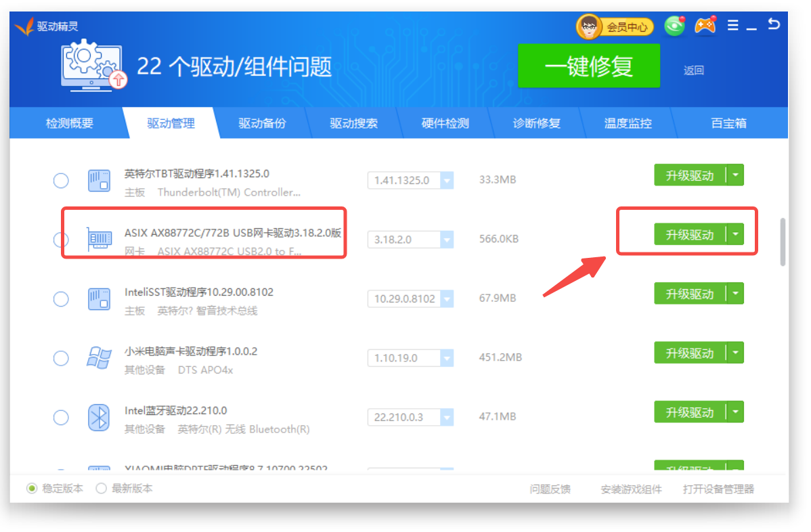This screenshot has width=811, height=532.
Task: Click the green browser icon in title bar
Action: coord(674,26)
